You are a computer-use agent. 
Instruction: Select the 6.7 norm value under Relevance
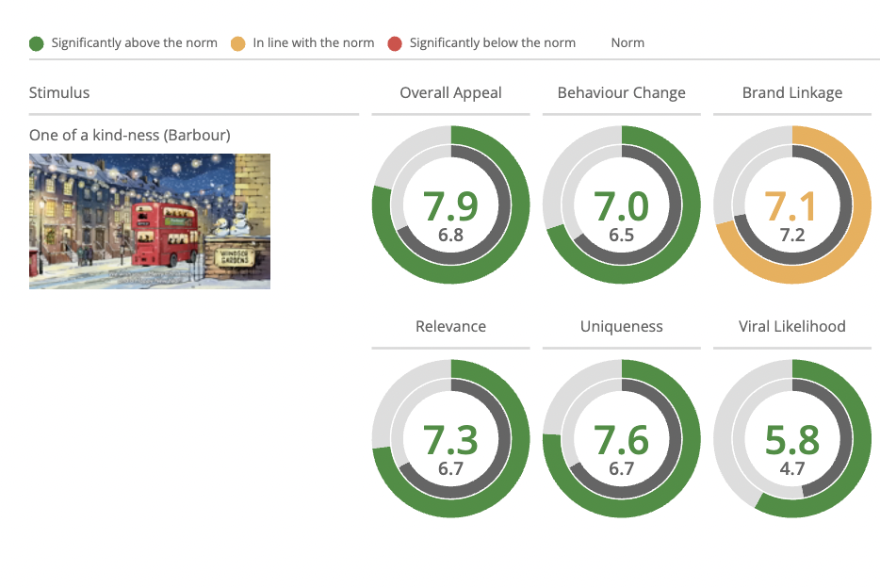click(450, 468)
